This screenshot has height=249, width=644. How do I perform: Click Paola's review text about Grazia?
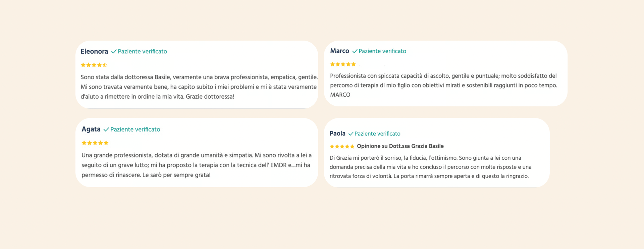pos(430,167)
